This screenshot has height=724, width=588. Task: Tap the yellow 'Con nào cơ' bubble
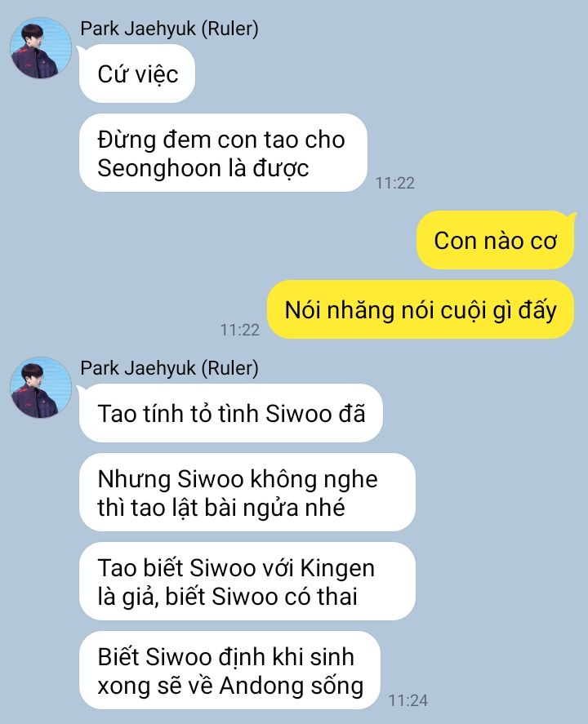(x=495, y=240)
